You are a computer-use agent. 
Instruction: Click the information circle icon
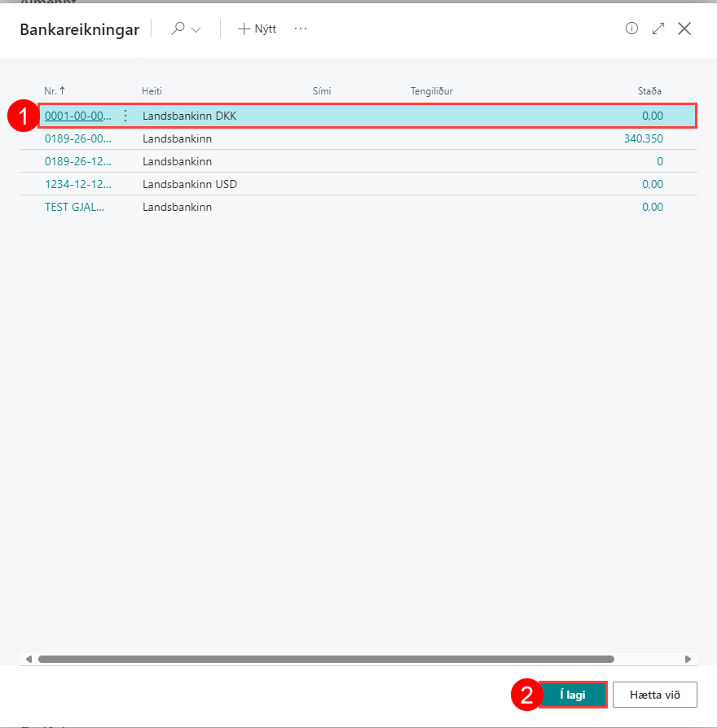tap(631, 29)
